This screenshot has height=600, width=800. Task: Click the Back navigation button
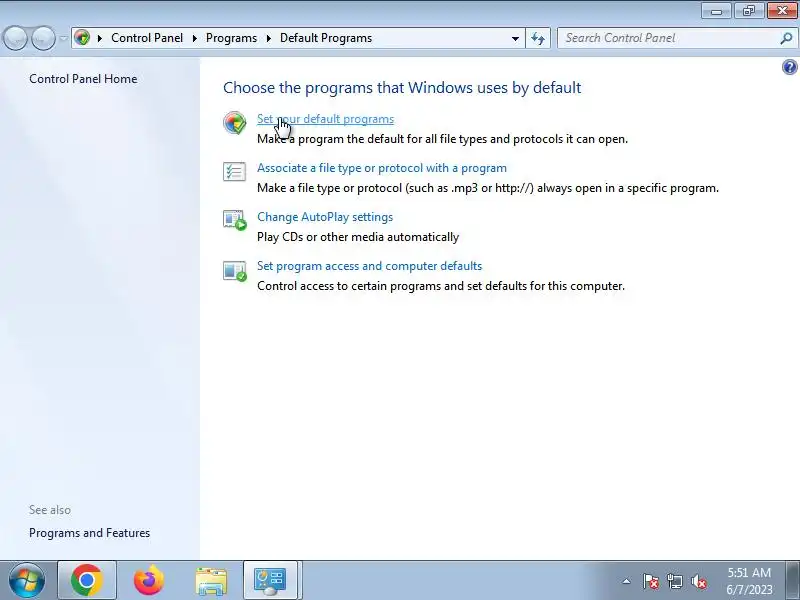coord(15,38)
